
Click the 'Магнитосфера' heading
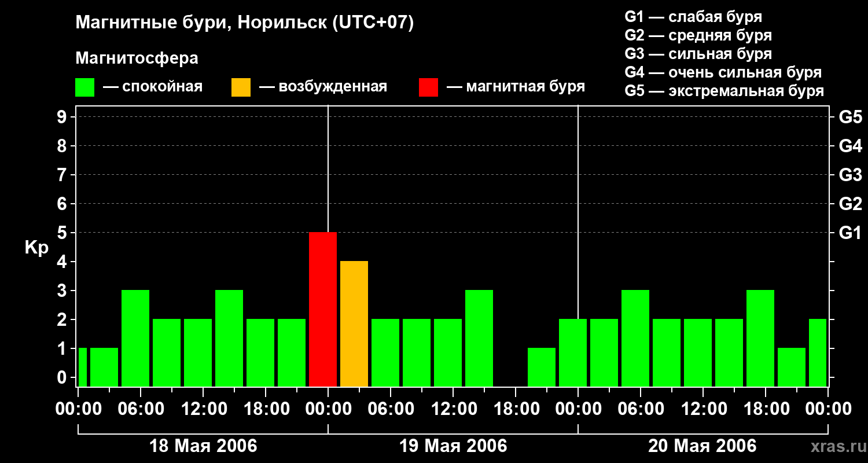(x=137, y=58)
